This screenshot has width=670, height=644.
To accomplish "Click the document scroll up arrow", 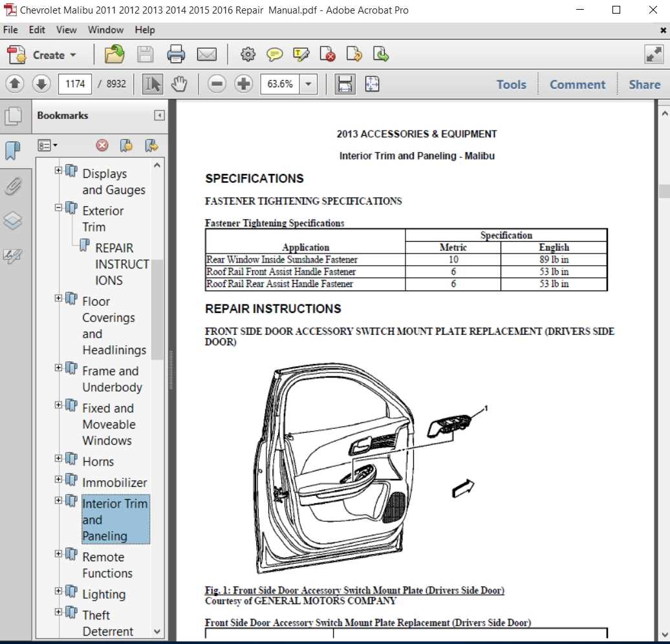I will tap(664, 114).
